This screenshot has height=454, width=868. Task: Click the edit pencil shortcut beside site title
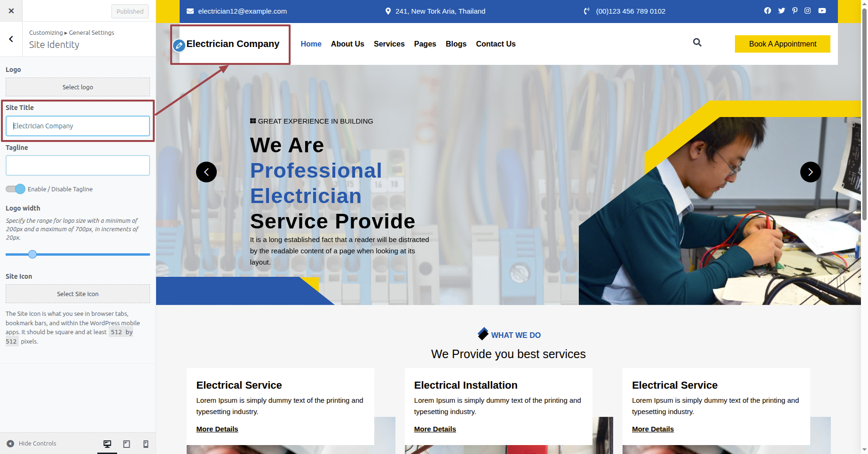(179, 46)
